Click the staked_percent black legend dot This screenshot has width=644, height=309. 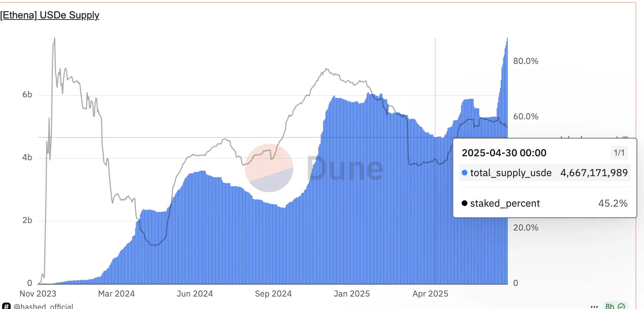click(465, 204)
